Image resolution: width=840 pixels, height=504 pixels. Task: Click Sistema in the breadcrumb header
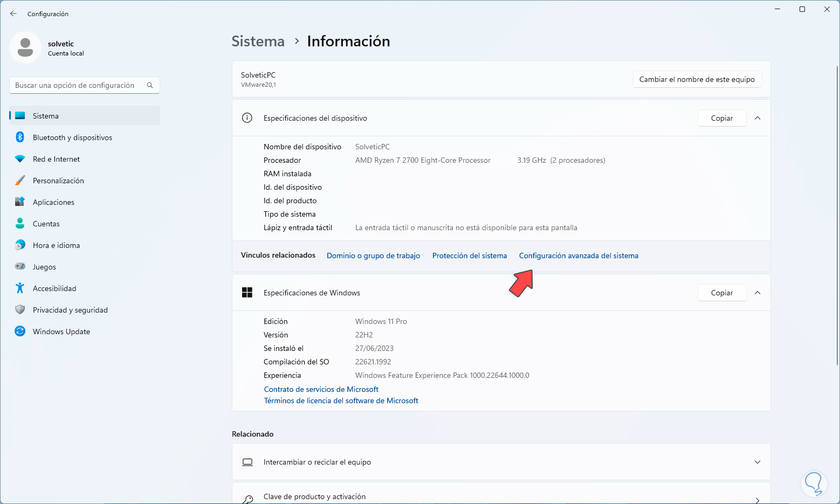pos(258,42)
